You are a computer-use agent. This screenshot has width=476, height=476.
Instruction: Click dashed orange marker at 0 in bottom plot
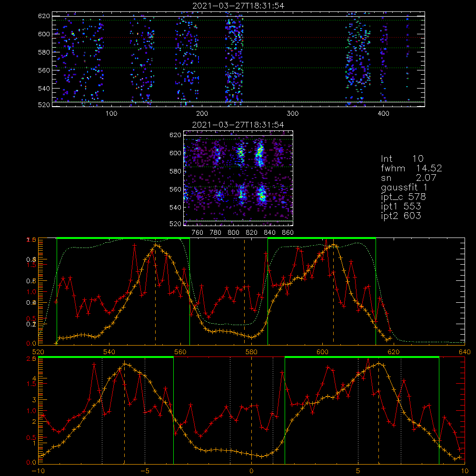[251, 410]
